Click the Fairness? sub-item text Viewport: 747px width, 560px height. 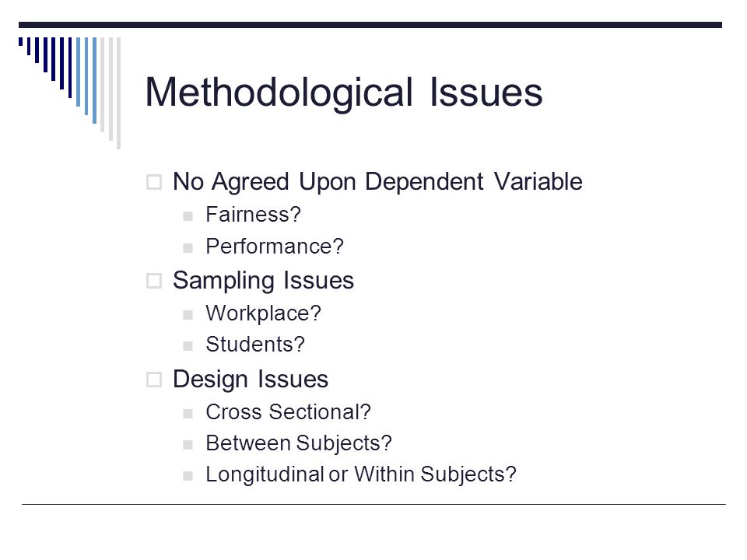point(253,215)
